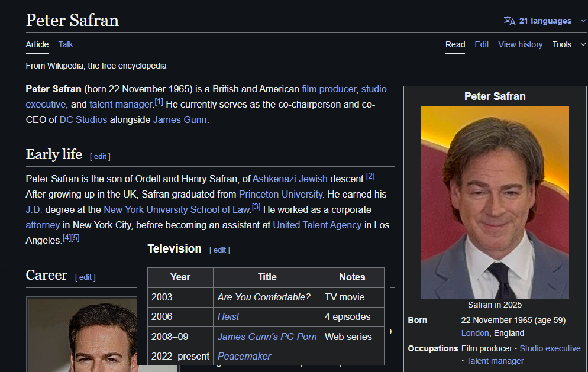Viewport: 588px width, 372px height.
Task: Open Ashkenazi Jewish link
Action: pyautogui.click(x=290, y=179)
